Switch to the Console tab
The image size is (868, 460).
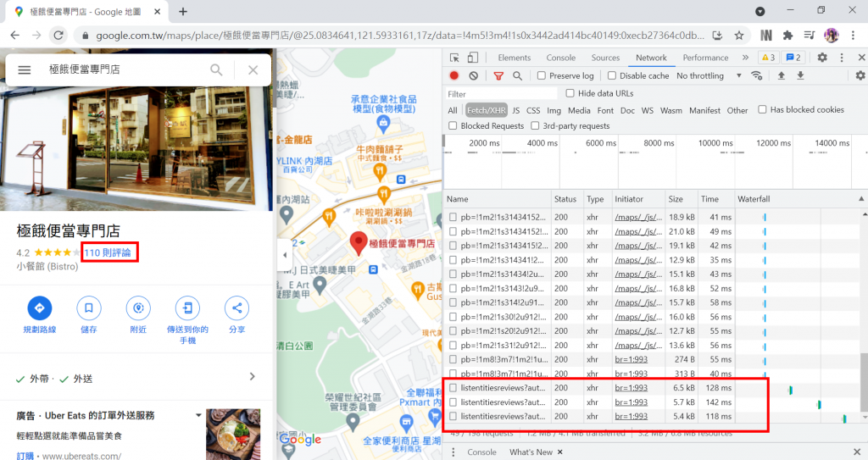561,58
